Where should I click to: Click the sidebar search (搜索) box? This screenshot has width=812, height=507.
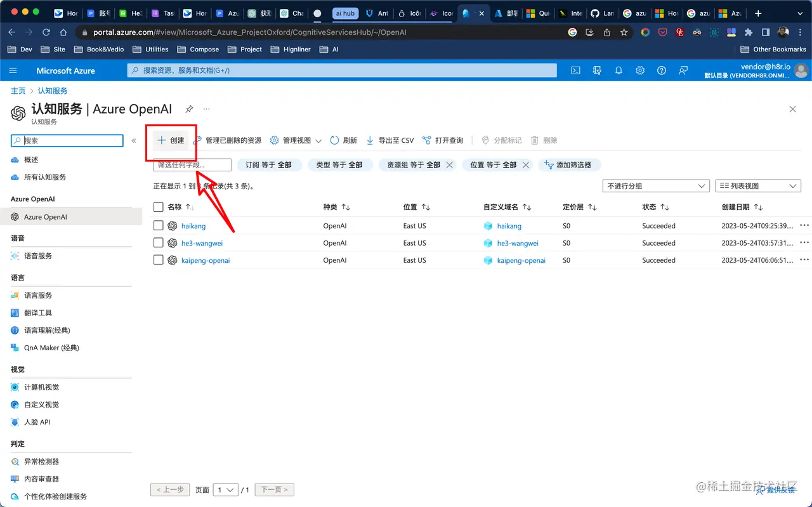[67, 140]
